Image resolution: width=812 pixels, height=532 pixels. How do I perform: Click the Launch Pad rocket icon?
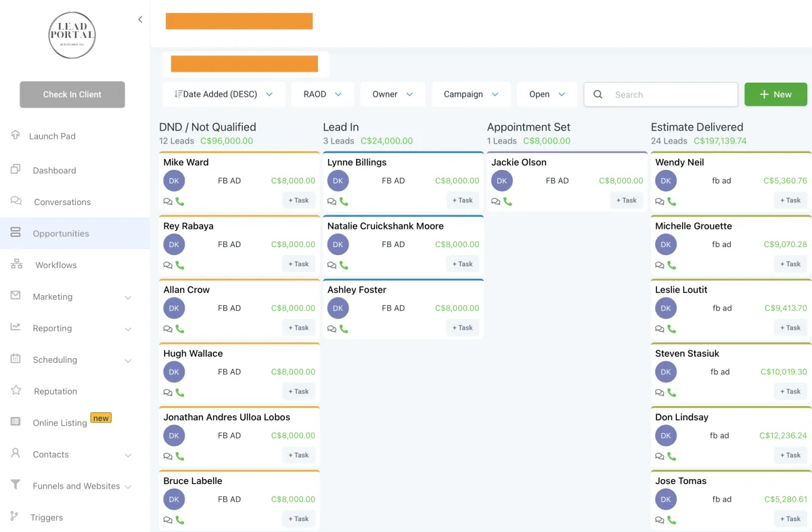tap(16, 135)
